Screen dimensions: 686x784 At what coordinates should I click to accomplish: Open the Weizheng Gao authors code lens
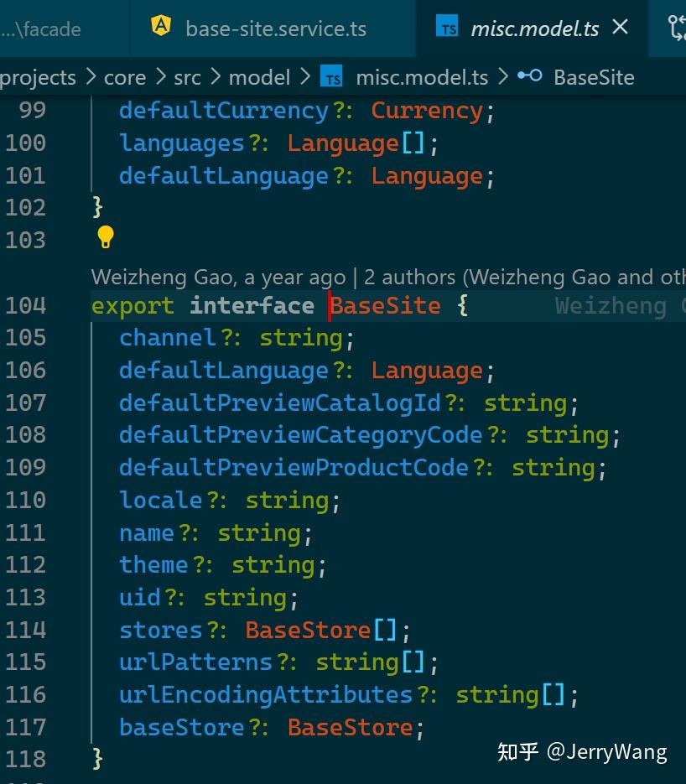pos(388,277)
